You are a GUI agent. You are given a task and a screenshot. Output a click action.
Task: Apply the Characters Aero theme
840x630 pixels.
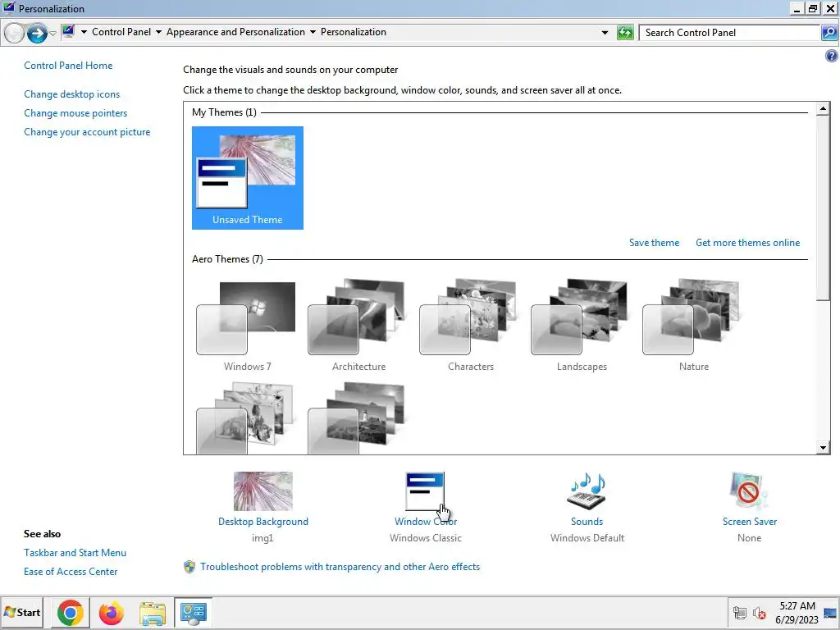pos(470,326)
